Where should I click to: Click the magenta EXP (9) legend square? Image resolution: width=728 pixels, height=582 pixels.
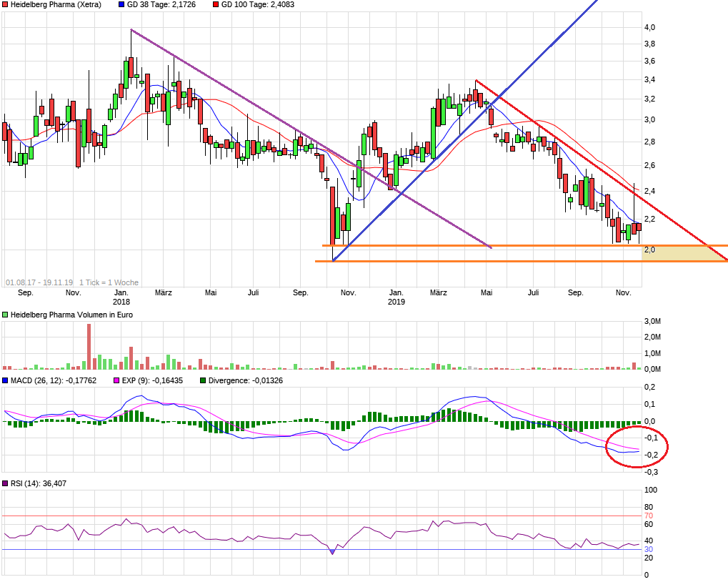coord(118,381)
